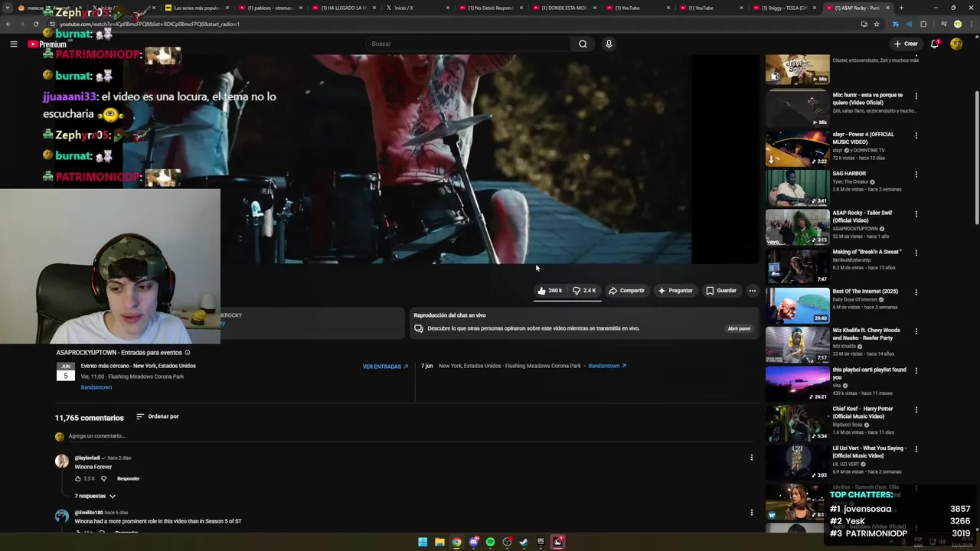This screenshot has height=551, width=980.
Task: Open the VER ENTRADAS tickets link
Action: click(385, 367)
